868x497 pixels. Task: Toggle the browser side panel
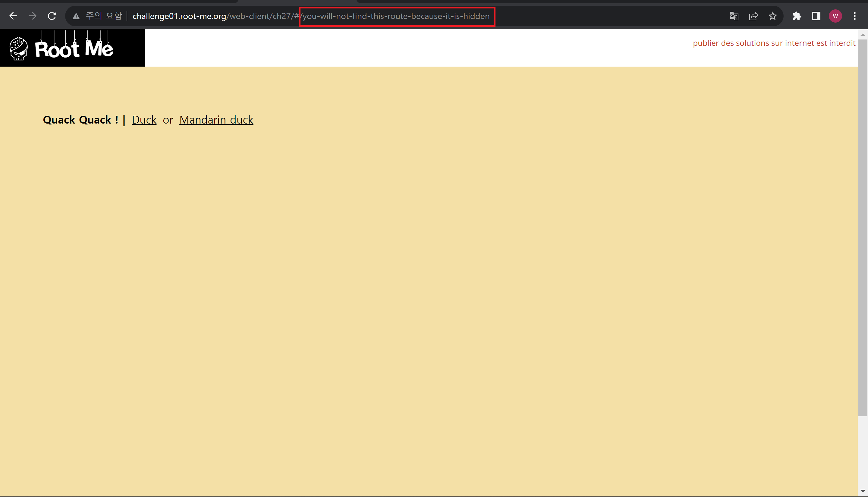point(816,16)
